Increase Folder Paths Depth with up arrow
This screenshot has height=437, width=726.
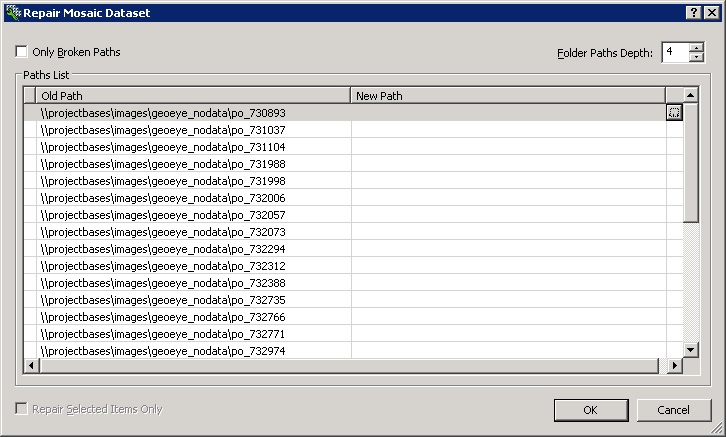tap(696, 47)
